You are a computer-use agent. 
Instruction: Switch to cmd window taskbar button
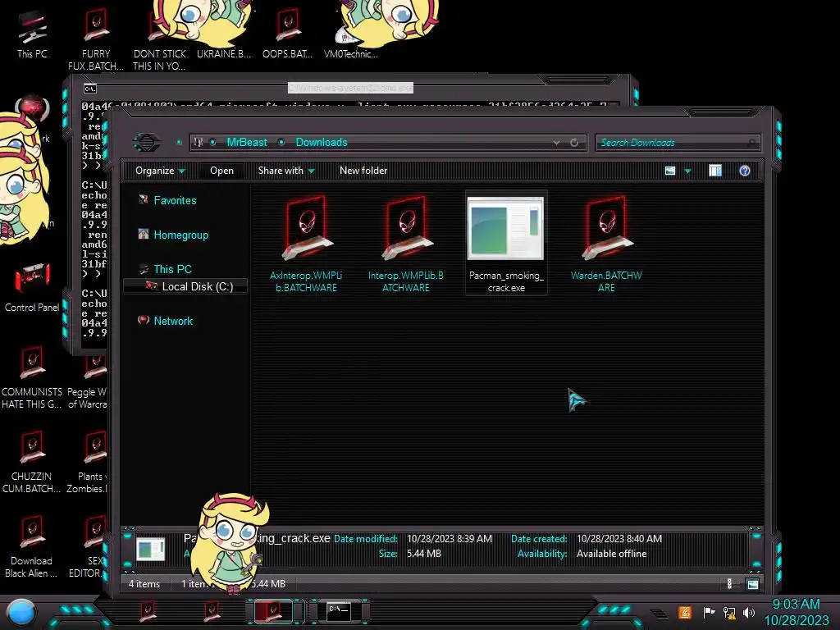(x=339, y=612)
